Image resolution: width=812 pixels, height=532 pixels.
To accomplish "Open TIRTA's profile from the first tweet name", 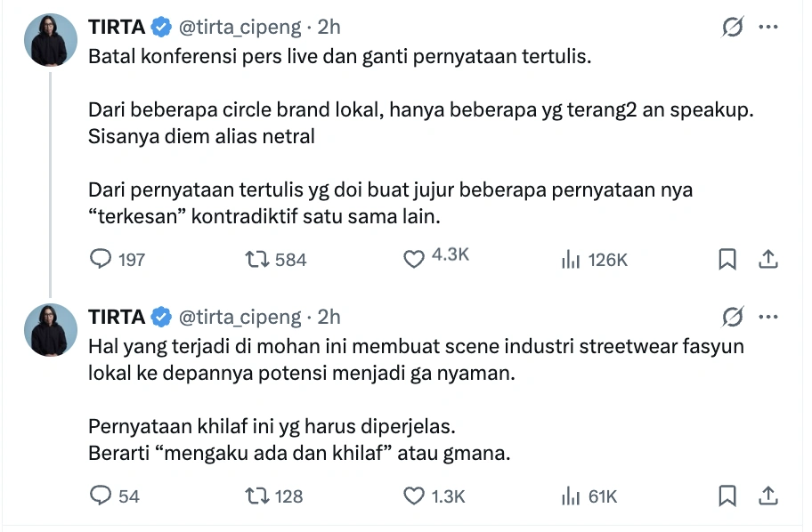I will pyautogui.click(x=116, y=27).
